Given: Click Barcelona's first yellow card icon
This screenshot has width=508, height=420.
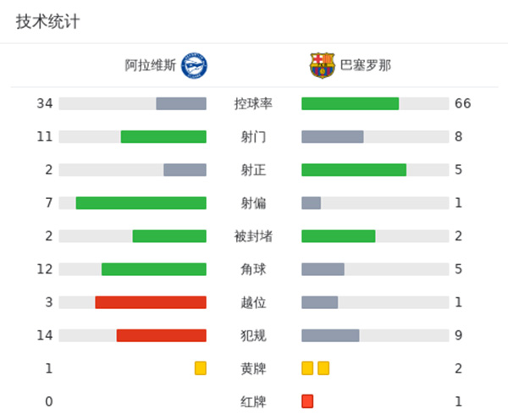Looking at the screenshot, I should click(x=307, y=368).
